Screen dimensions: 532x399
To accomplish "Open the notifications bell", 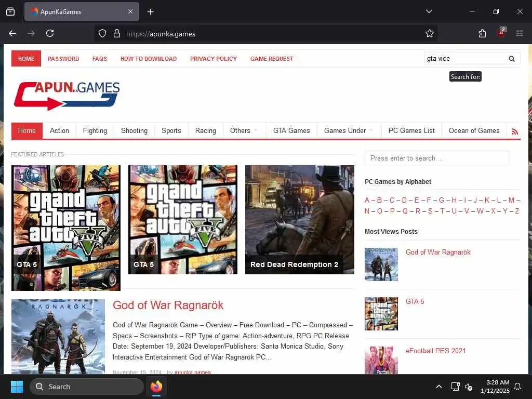I will [x=517, y=387].
